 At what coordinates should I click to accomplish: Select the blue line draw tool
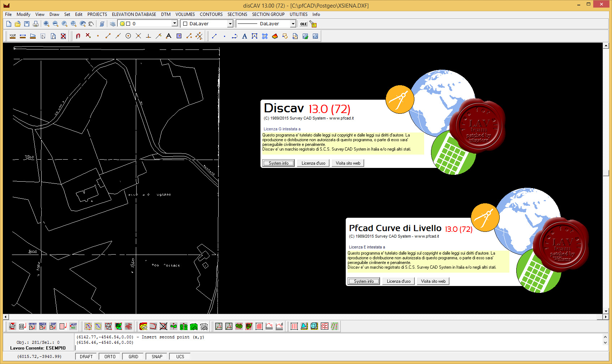point(214,36)
